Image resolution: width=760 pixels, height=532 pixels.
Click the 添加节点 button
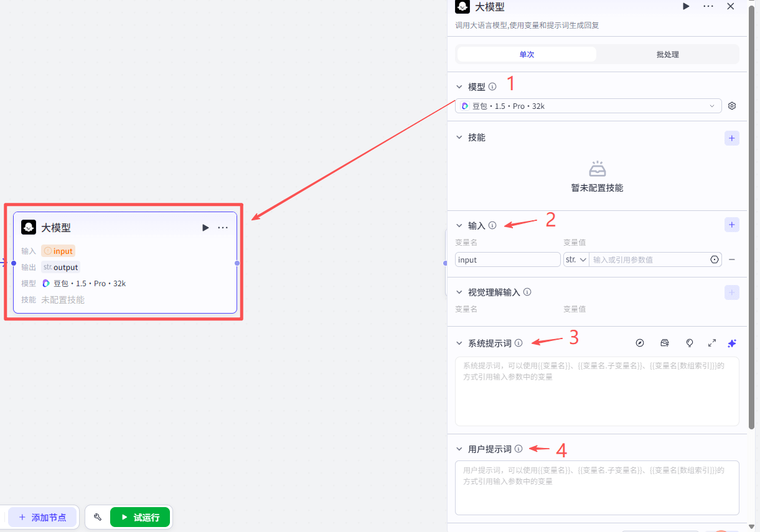[42, 516]
